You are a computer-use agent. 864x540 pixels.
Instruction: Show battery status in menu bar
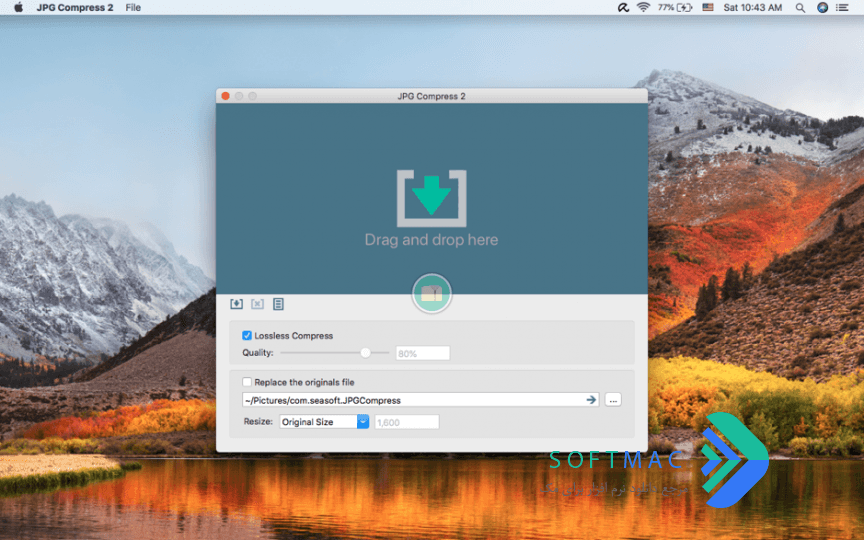coord(675,7)
